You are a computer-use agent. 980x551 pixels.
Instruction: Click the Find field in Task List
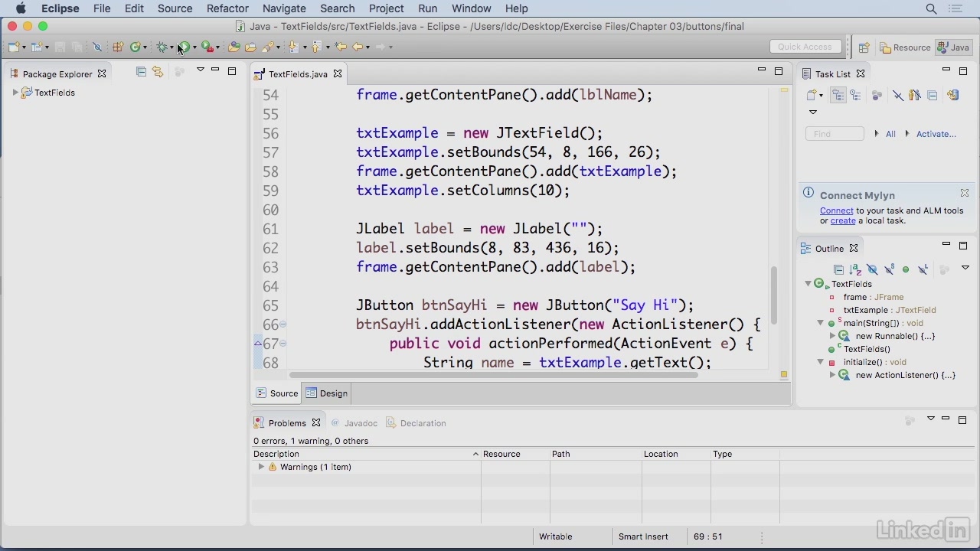tap(835, 134)
